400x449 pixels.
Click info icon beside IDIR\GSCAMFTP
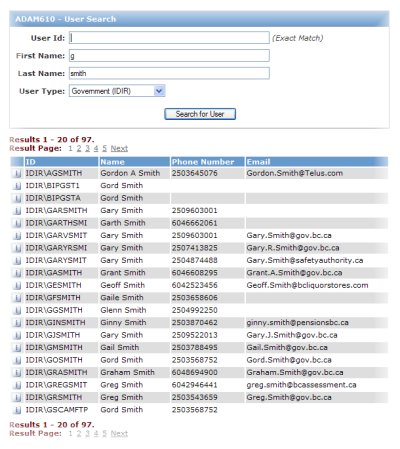click(x=17, y=410)
